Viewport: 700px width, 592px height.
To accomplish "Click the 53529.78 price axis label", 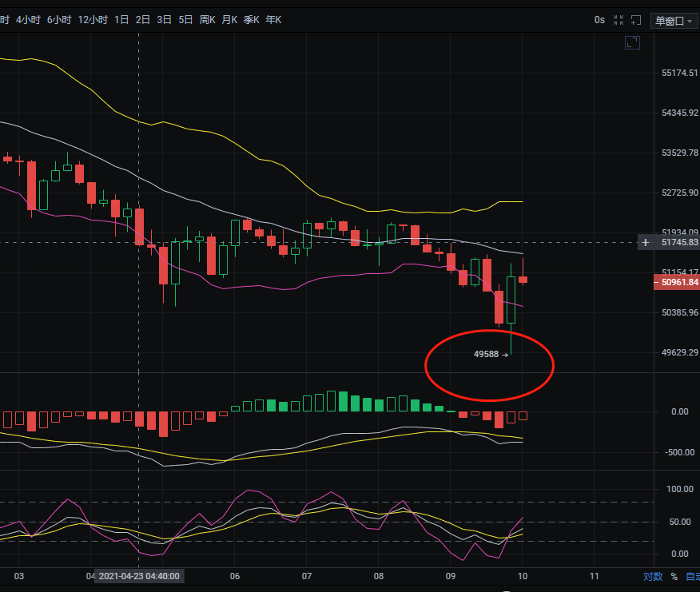I will [679, 153].
